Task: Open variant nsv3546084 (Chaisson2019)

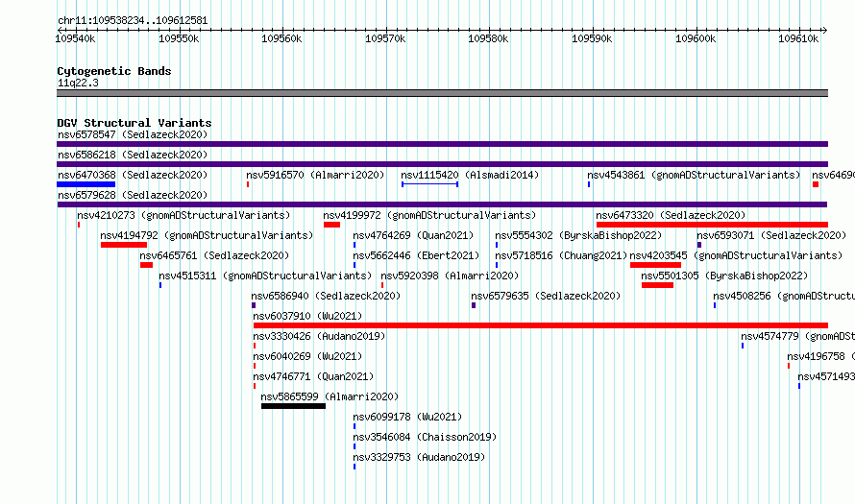Action: tap(425, 437)
